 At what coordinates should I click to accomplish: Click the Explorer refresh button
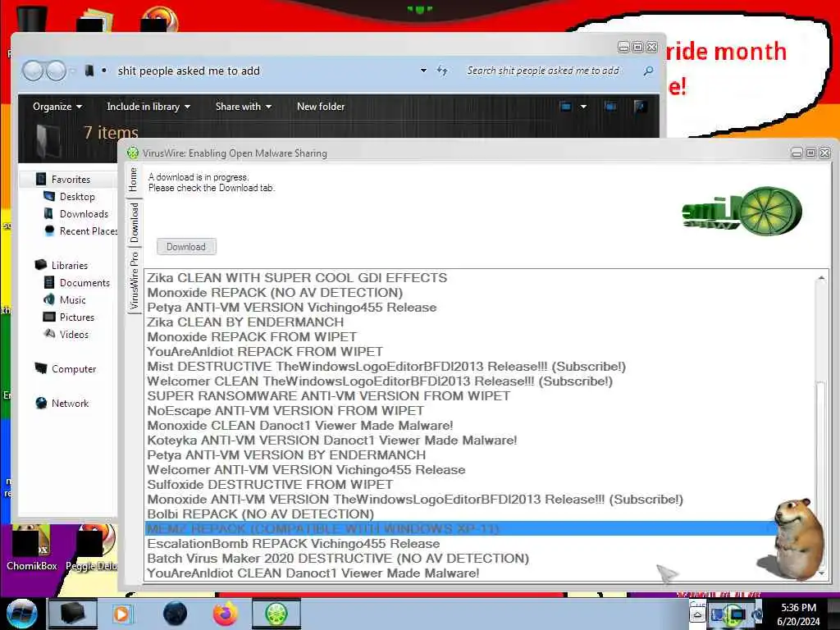(x=442, y=71)
